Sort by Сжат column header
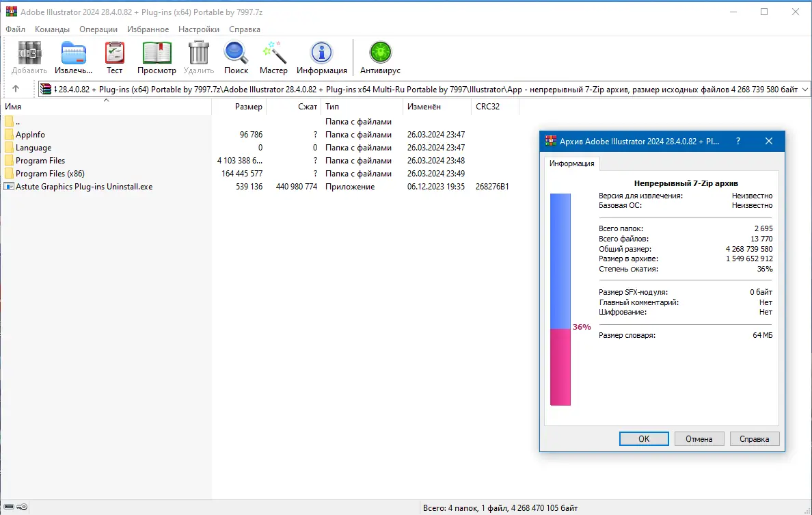This screenshot has height=515, width=812. tap(294, 106)
